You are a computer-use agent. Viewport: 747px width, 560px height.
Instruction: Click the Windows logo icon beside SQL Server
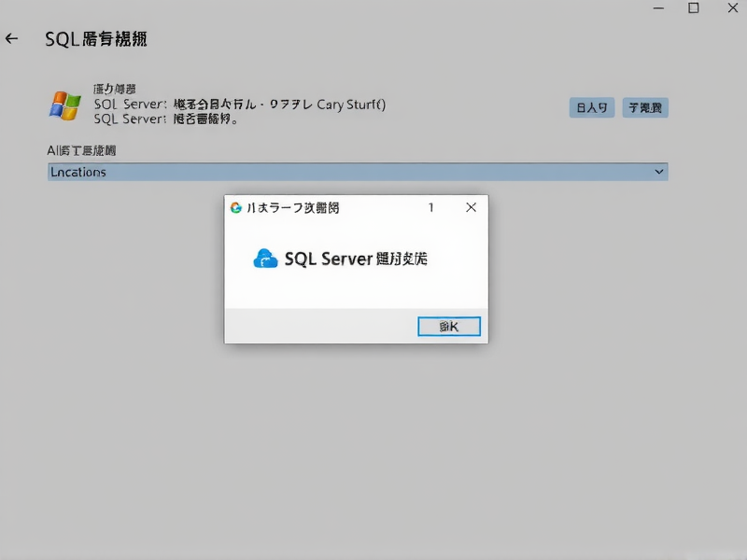tap(65, 105)
